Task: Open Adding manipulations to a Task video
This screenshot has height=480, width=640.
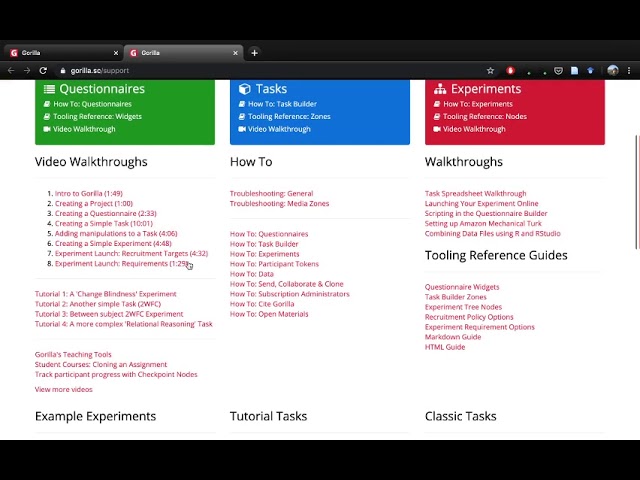Action: click(x=116, y=233)
